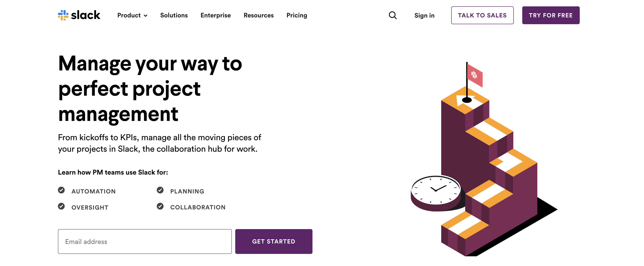The height and width of the screenshot is (266, 644).
Task: Focus the Email address input field
Action: (145, 241)
